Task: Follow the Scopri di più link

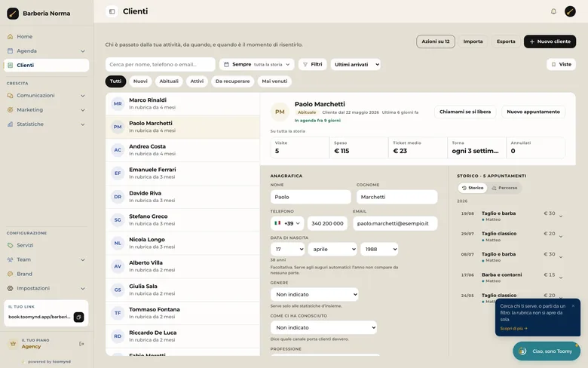Action: coord(513,329)
